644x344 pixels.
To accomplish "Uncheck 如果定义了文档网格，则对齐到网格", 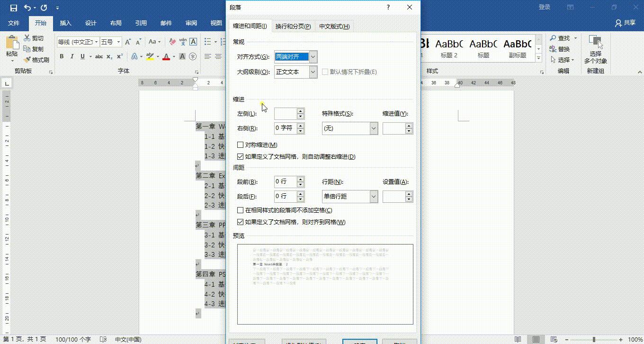I will click(x=241, y=221).
